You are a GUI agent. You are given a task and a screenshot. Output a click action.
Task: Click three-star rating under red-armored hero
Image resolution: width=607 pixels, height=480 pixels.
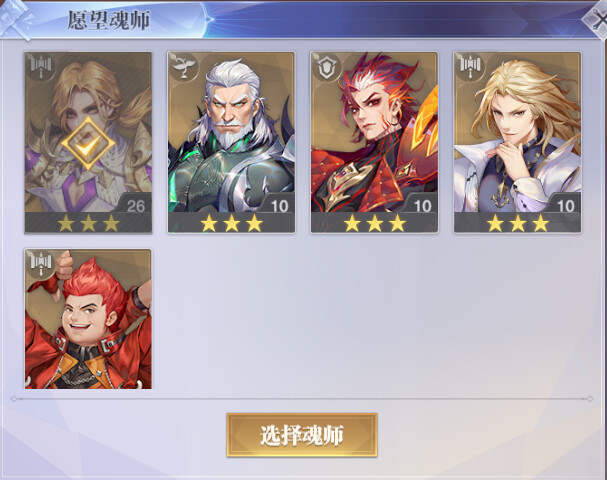click(374, 224)
